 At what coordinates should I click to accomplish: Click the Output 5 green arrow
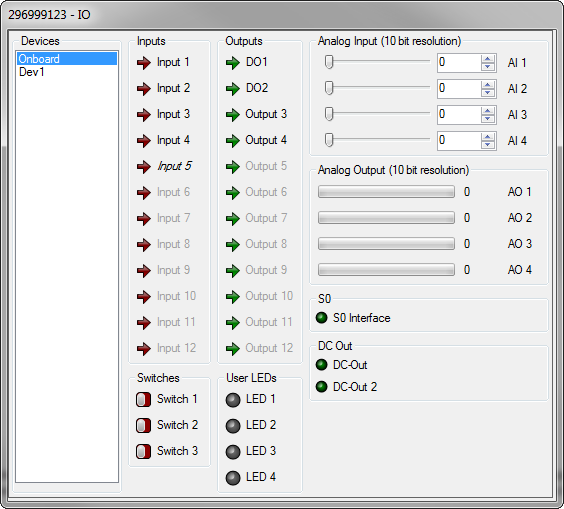[233, 167]
